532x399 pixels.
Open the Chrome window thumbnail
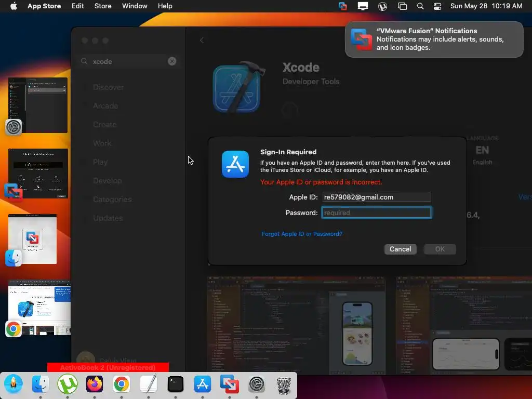39,308
